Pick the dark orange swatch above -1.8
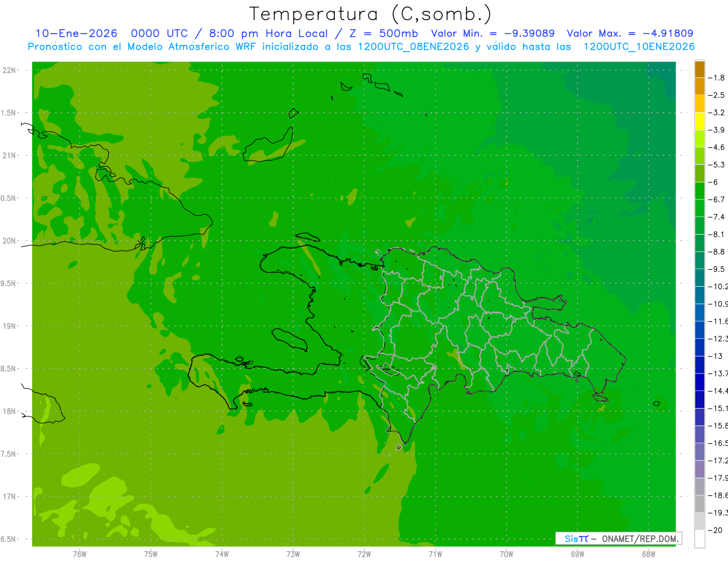 click(699, 69)
